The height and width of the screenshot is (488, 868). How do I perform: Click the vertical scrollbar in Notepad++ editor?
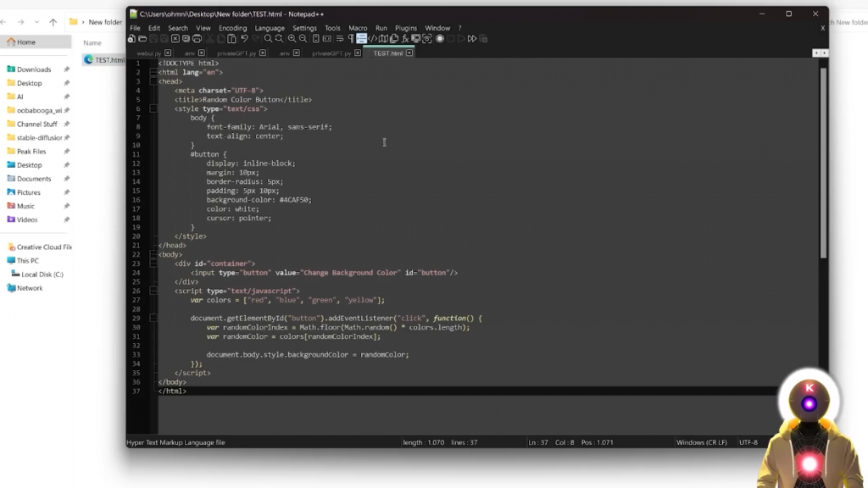click(823, 164)
